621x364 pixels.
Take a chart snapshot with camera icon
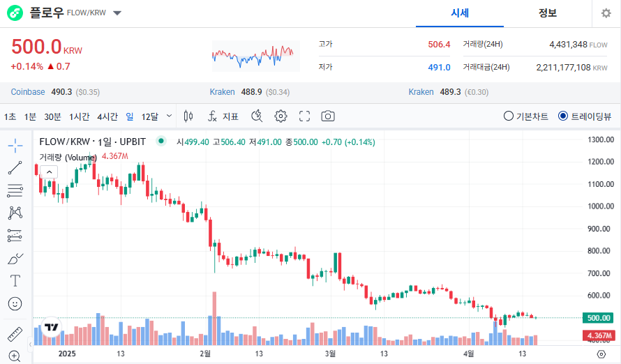pyautogui.click(x=328, y=116)
